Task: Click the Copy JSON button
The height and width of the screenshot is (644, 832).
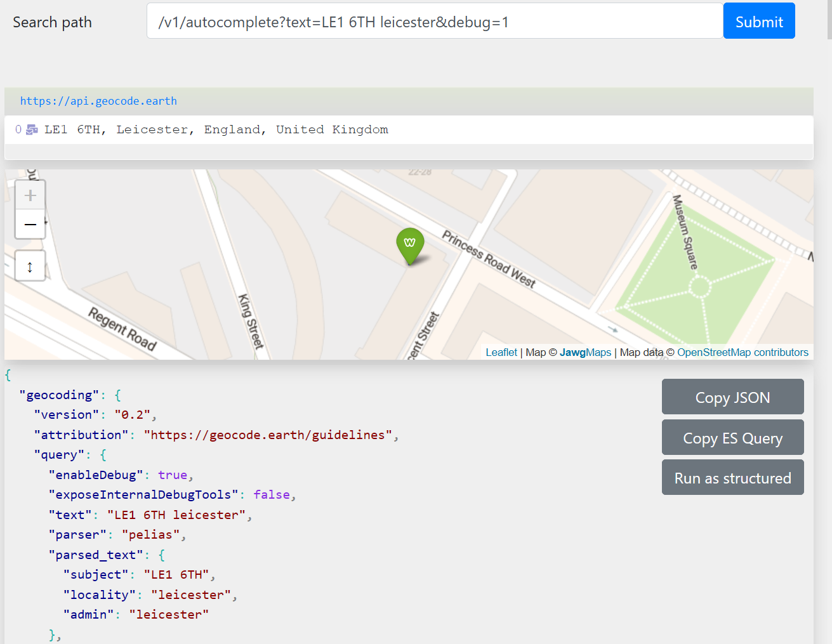Action: [732, 397]
